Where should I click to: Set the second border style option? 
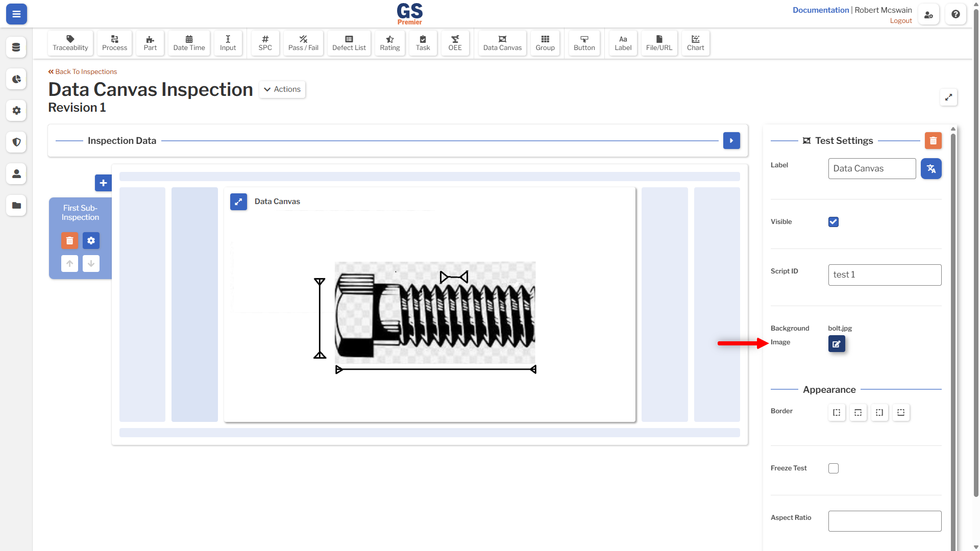[x=858, y=413]
